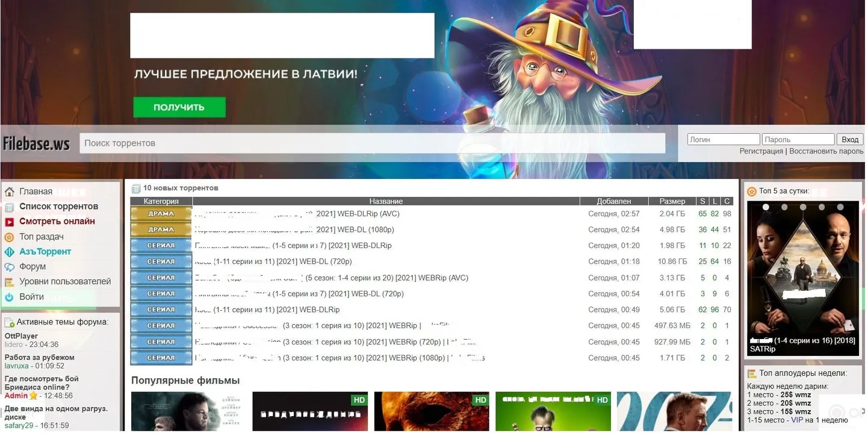Open the first popular film poster without HD badge
Image resolution: width=868 pixels, height=433 pixels.
(188, 412)
